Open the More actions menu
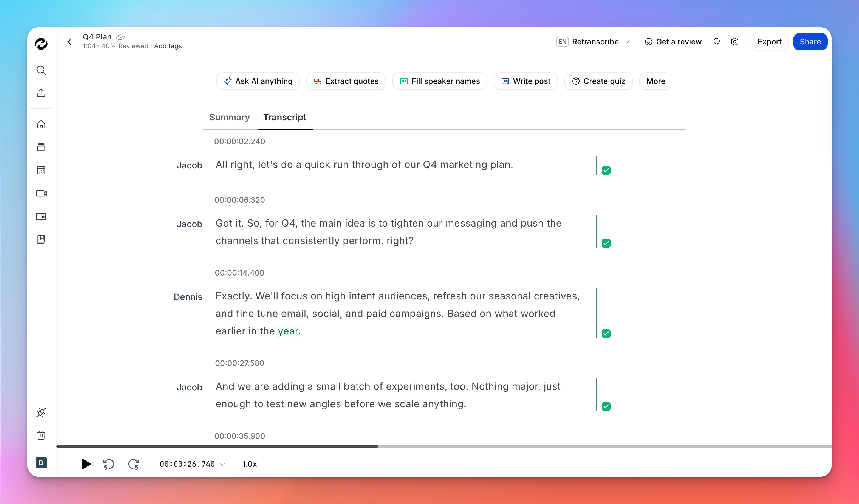 [x=655, y=81]
